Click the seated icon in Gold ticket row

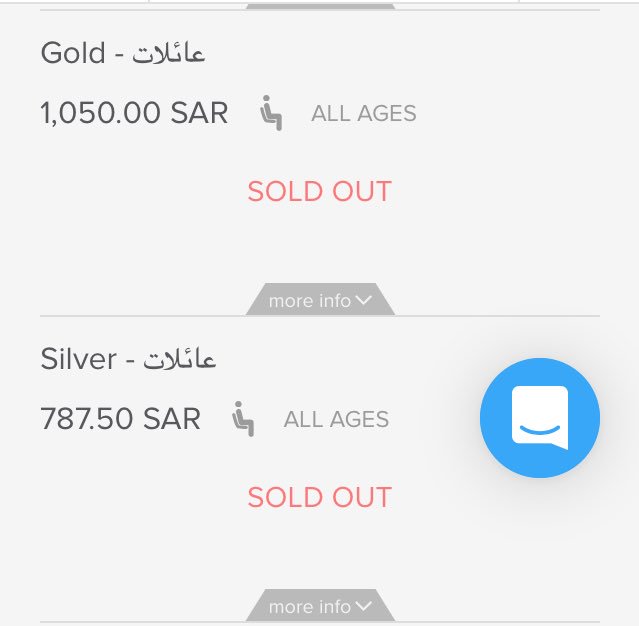click(x=271, y=113)
